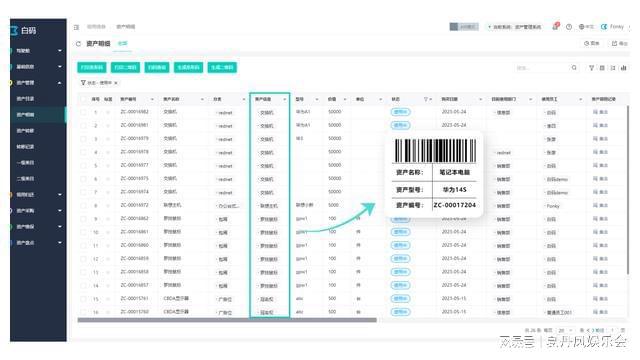This screenshot has width=640, height=360.
Task: Open the current system selector dropdown
Action: [x=514, y=27]
